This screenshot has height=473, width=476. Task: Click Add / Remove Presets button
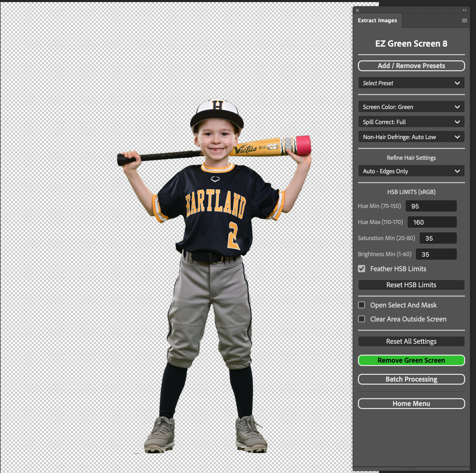click(411, 66)
